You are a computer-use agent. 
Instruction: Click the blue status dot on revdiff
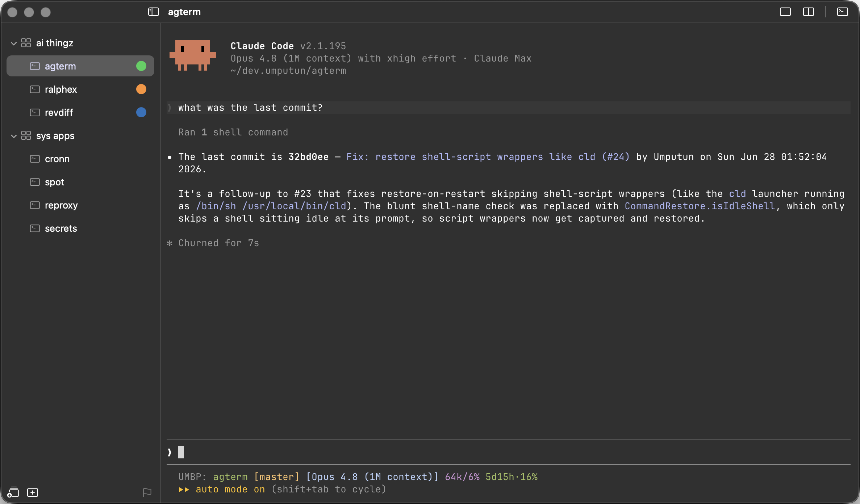pos(141,112)
